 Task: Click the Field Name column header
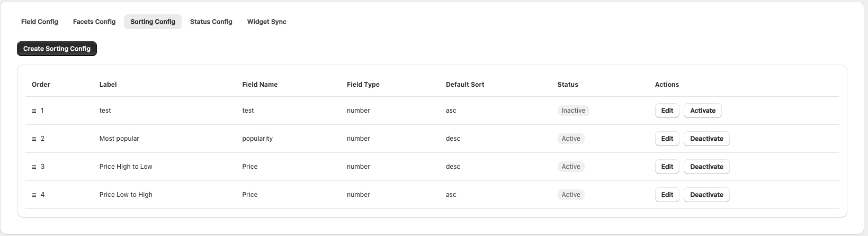[260, 85]
